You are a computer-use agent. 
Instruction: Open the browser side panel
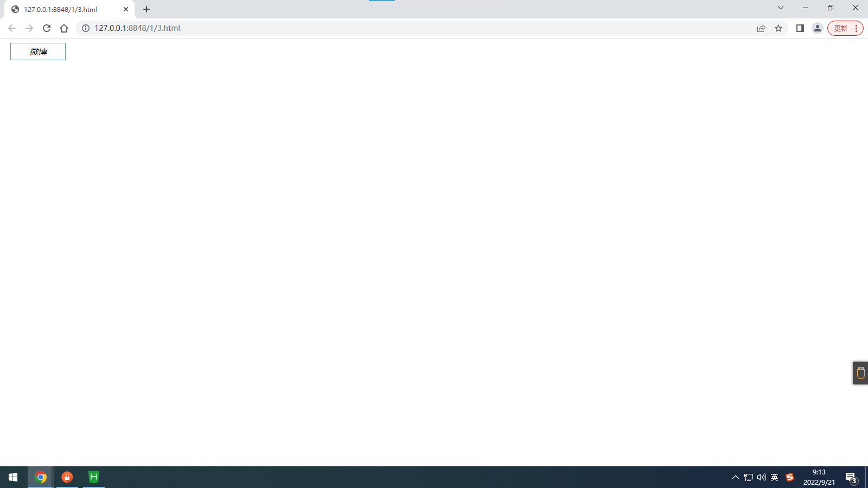click(800, 28)
